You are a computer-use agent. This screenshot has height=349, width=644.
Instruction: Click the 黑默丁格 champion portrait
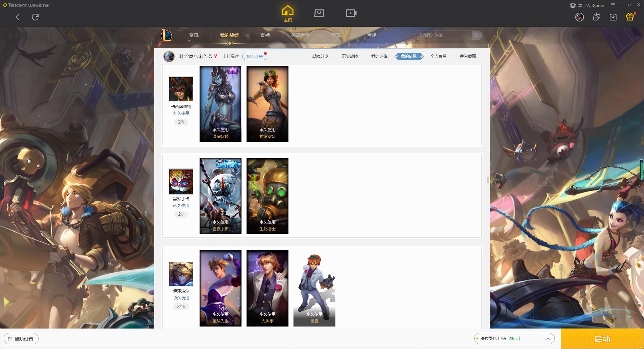[x=181, y=182]
